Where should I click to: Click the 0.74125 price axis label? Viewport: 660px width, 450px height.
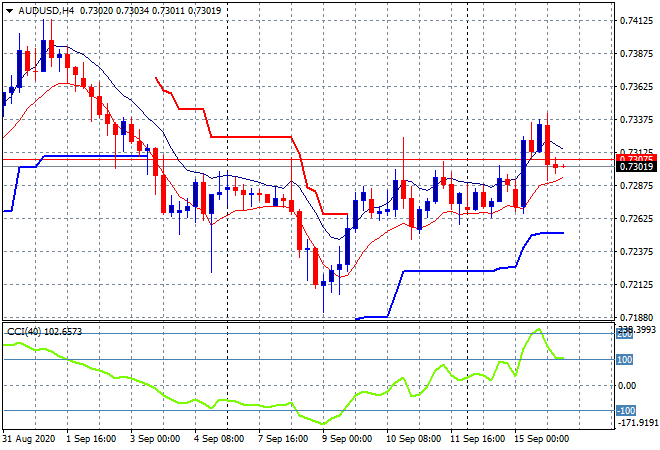(x=636, y=20)
